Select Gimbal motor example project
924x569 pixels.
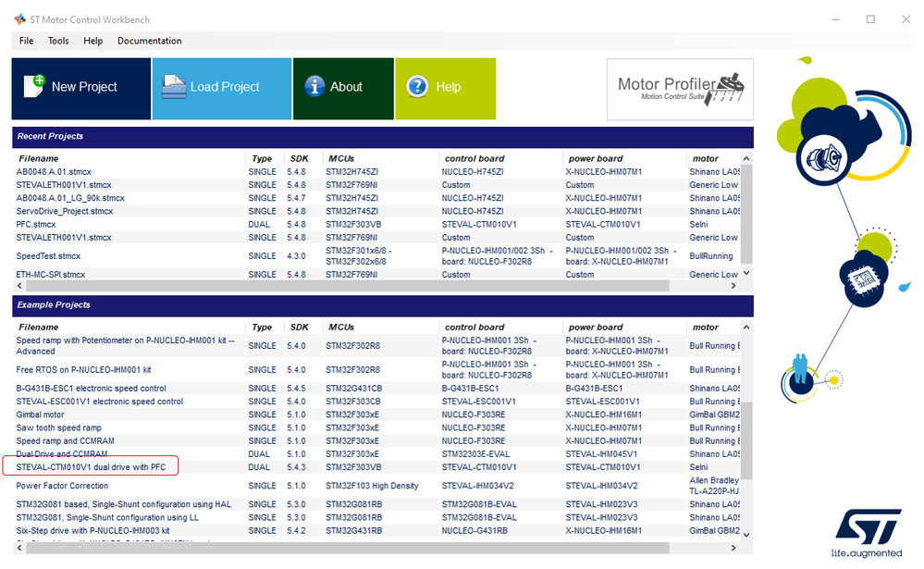(40, 414)
